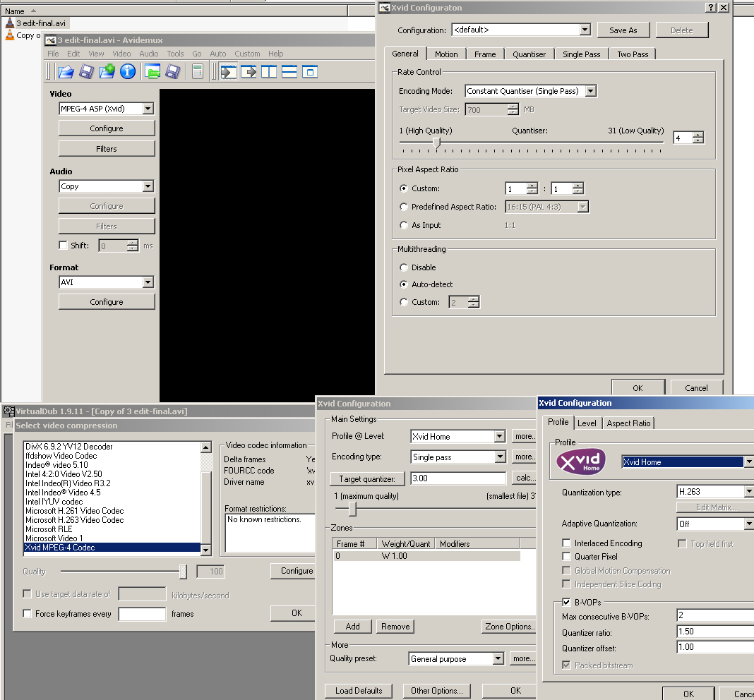Click the help question mark in Xvid Configuraton title
754x700 pixels.
710,7
